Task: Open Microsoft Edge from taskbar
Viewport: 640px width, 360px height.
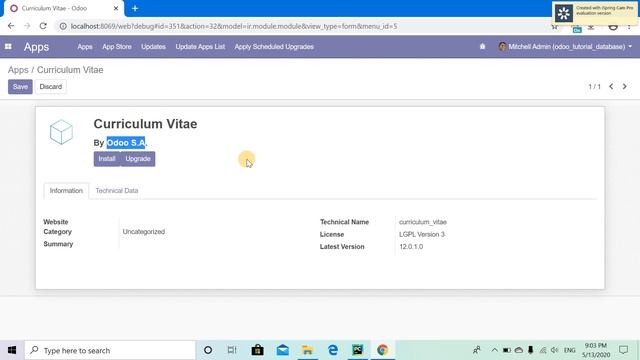Action: pyautogui.click(x=333, y=350)
